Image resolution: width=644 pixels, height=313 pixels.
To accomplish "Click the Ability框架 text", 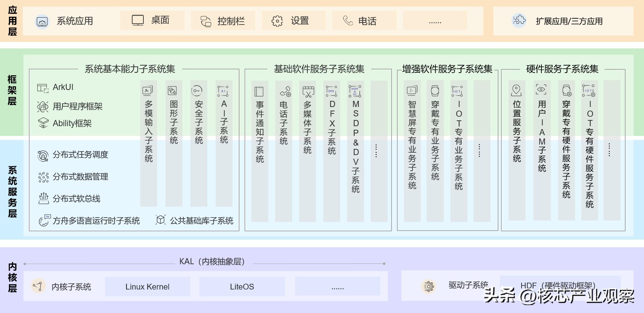I will pyautogui.click(x=72, y=123).
